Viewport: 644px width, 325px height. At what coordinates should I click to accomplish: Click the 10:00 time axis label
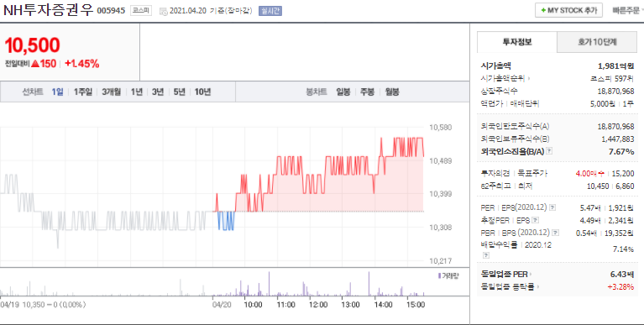click(x=253, y=305)
